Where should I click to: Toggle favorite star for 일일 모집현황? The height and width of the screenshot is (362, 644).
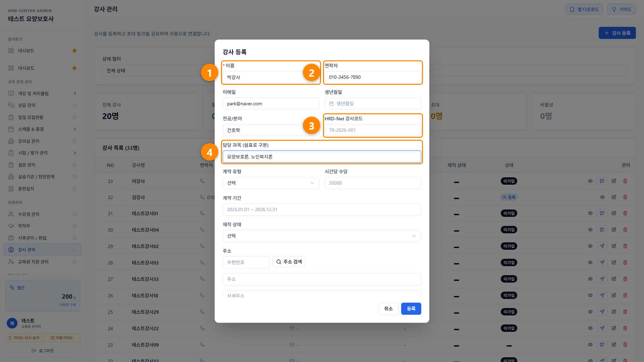[74, 117]
